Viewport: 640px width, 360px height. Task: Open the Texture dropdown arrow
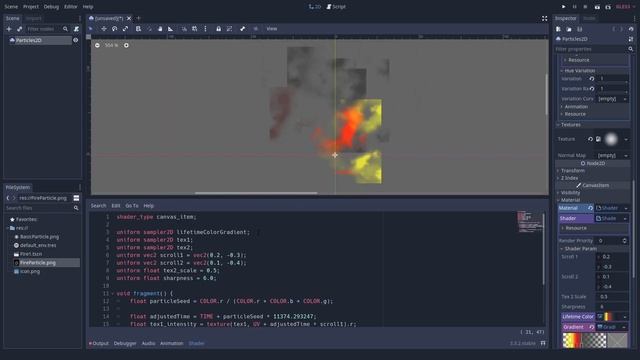point(626,140)
